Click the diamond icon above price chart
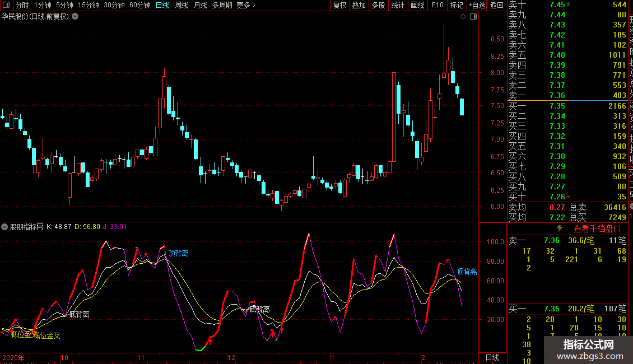Viewport: 633px width, 364px height. (x=463, y=17)
